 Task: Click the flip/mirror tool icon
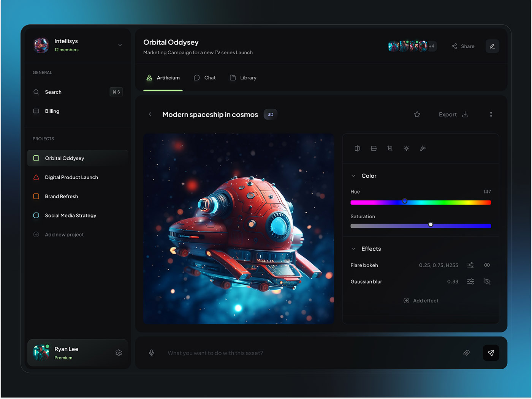tap(357, 148)
